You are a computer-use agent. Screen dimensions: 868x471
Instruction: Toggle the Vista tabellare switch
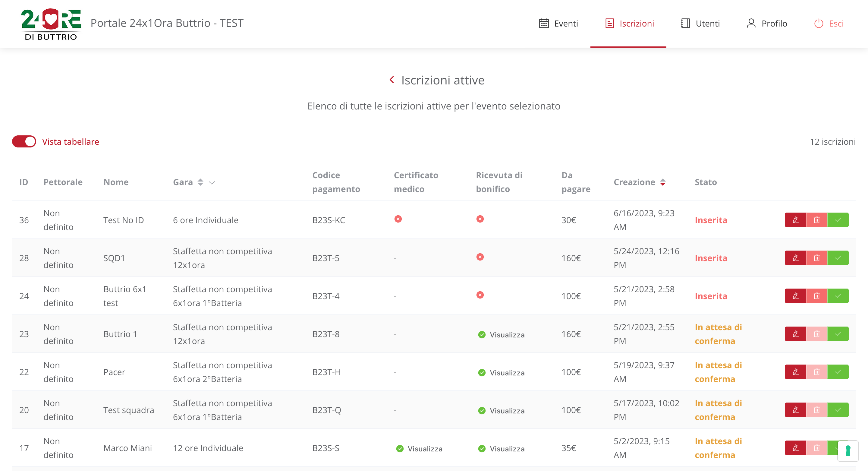[x=24, y=142]
